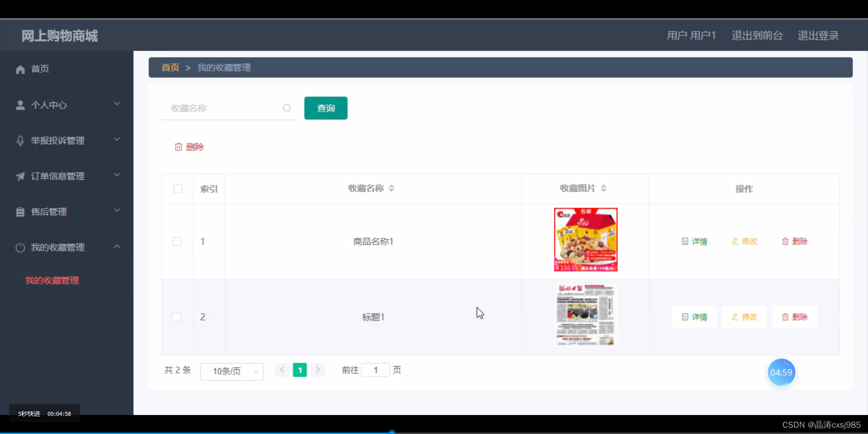Toggle the select-all checkbox in table header
The width and height of the screenshot is (868, 434).
178,189
